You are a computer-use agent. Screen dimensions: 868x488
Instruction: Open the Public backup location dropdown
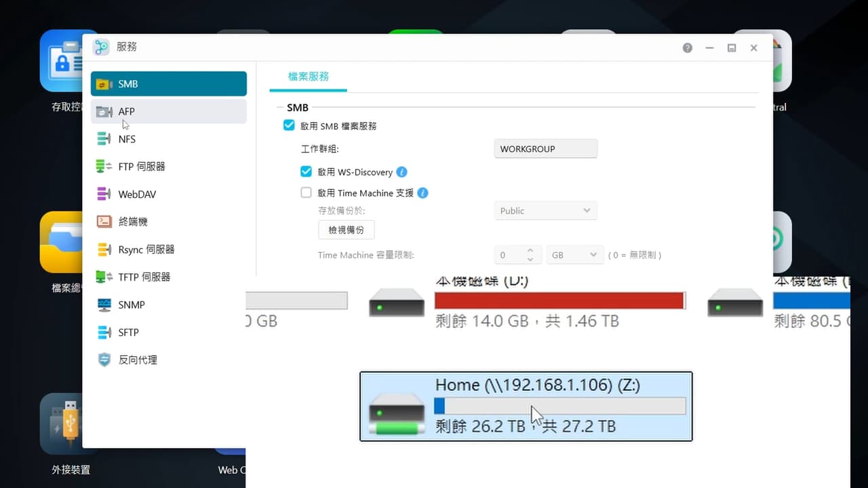(x=545, y=211)
